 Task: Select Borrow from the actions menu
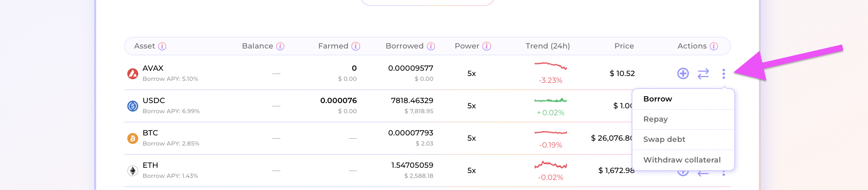click(x=658, y=99)
